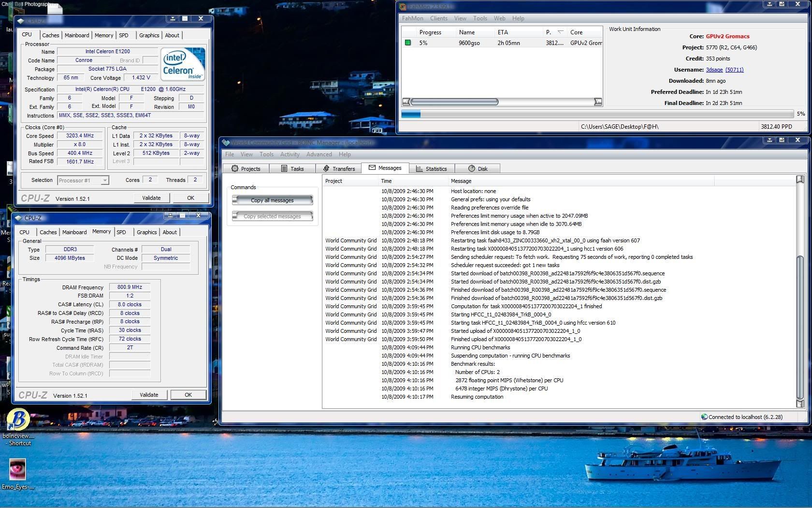The width and height of the screenshot is (812, 508).
Task: Click Copy selected messages button
Action: pos(272,216)
